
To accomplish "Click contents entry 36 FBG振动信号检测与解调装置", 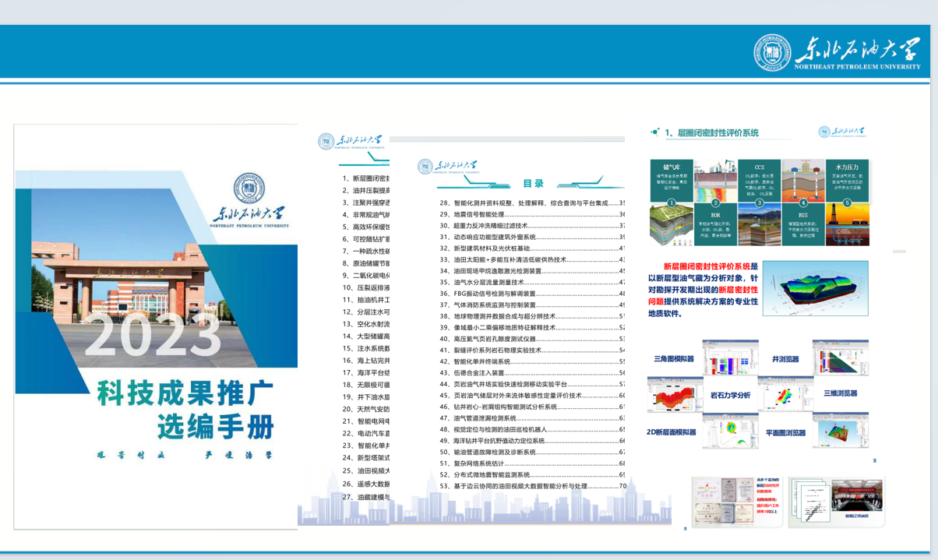I will (533, 294).
